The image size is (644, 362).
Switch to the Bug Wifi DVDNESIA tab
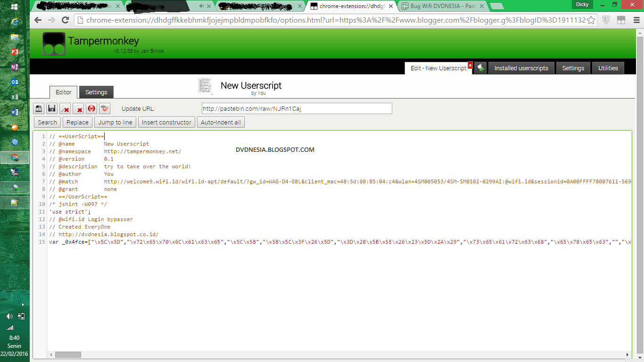pyautogui.click(x=442, y=6)
